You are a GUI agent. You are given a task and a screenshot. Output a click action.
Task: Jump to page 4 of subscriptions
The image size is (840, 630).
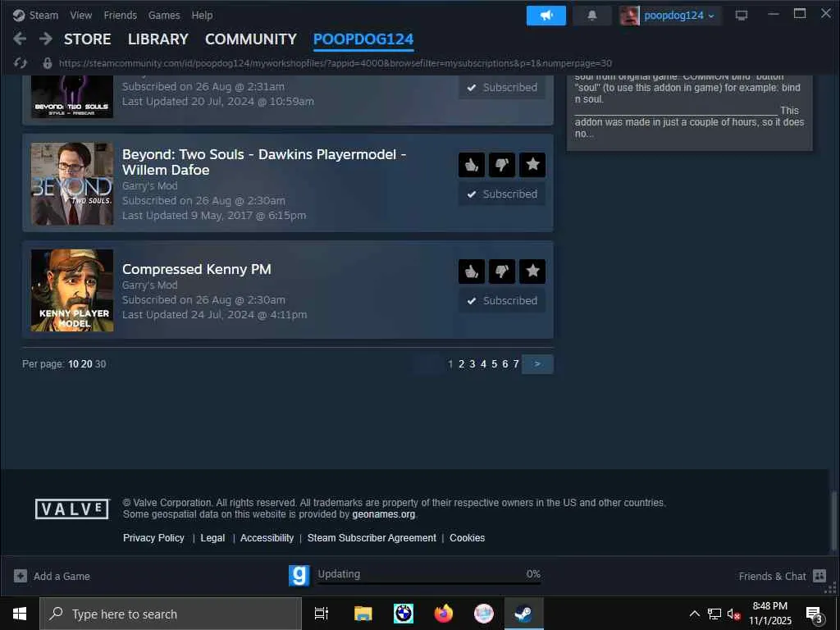(483, 363)
